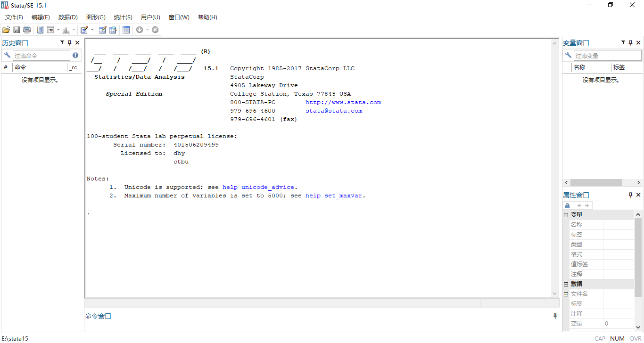The image size is (644, 343).
Task: Close the Variables window panel
Action: point(638,42)
